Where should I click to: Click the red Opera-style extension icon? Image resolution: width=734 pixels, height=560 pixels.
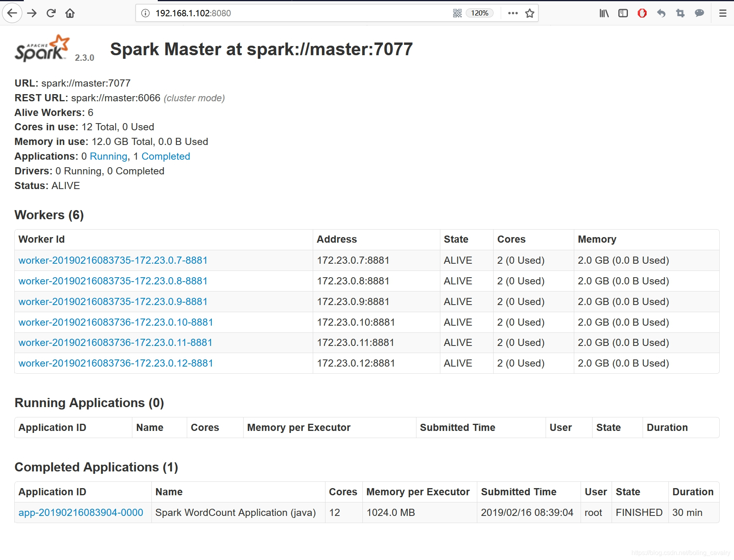(x=642, y=13)
